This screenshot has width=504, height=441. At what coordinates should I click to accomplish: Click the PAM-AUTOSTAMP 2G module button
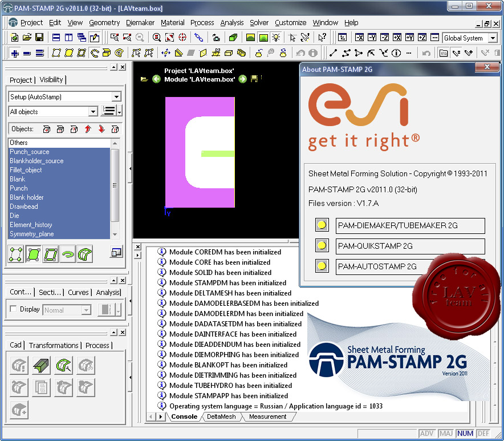pyautogui.click(x=410, y=266)
